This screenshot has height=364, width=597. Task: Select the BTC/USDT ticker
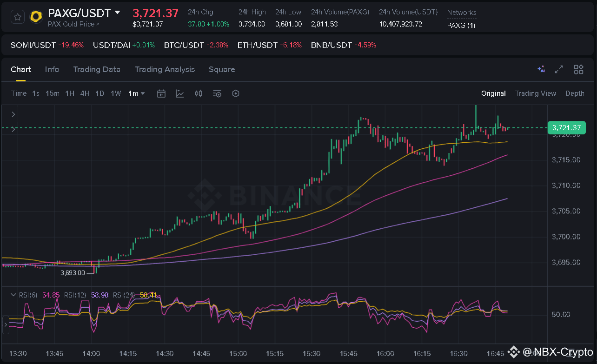(196, 45)
